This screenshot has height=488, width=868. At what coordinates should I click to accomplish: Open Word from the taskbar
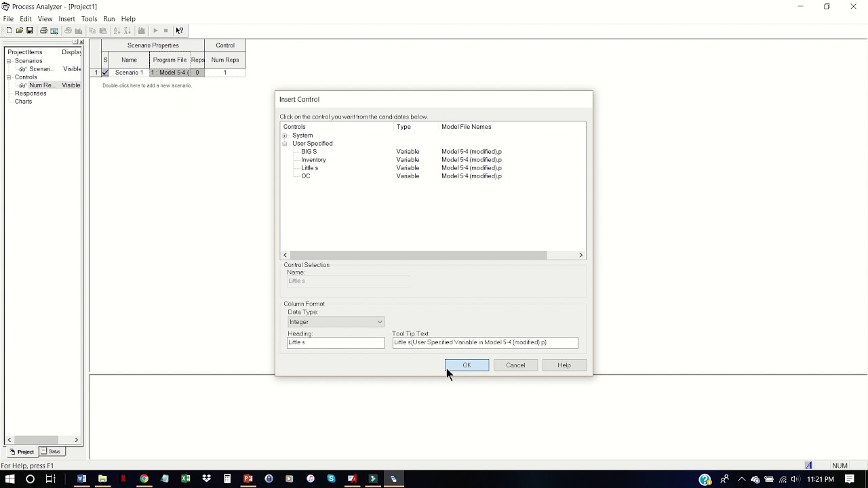click(x=81, y=479)
